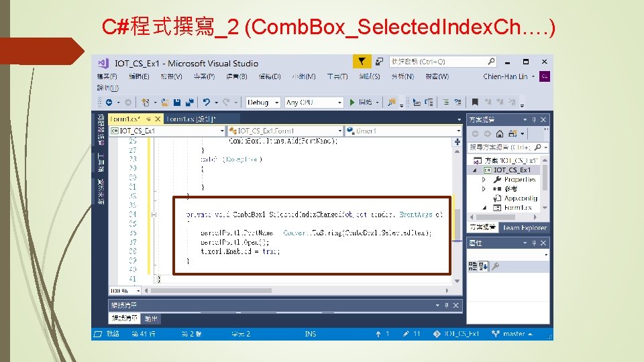This screenshot has width=644, height=362.
Task: Collapse the Form1.cs tree node
Action: 484,208
